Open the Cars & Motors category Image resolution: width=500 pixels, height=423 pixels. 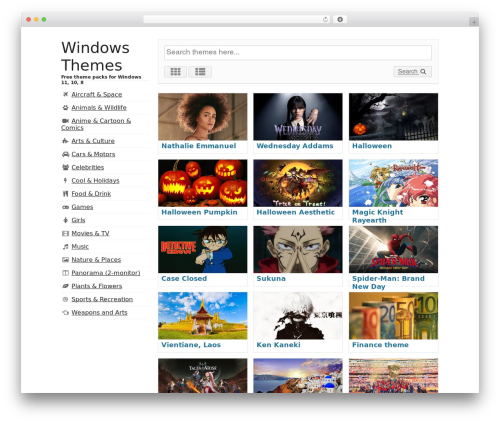[x=93, y=154]
